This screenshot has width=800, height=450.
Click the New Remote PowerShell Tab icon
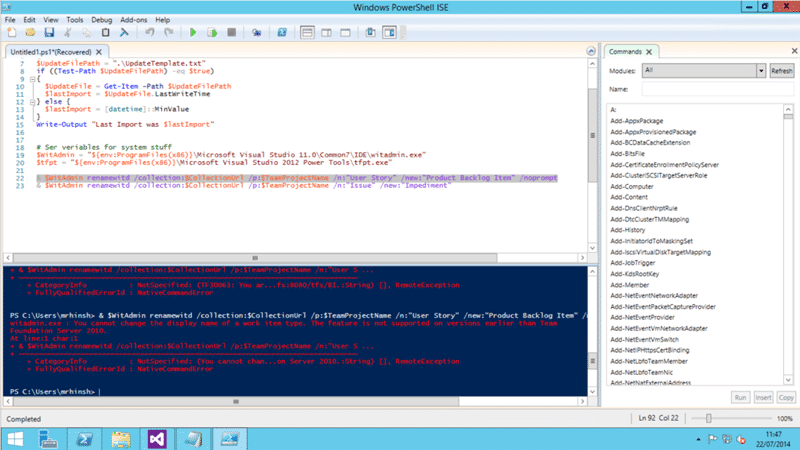pos(257,33)
